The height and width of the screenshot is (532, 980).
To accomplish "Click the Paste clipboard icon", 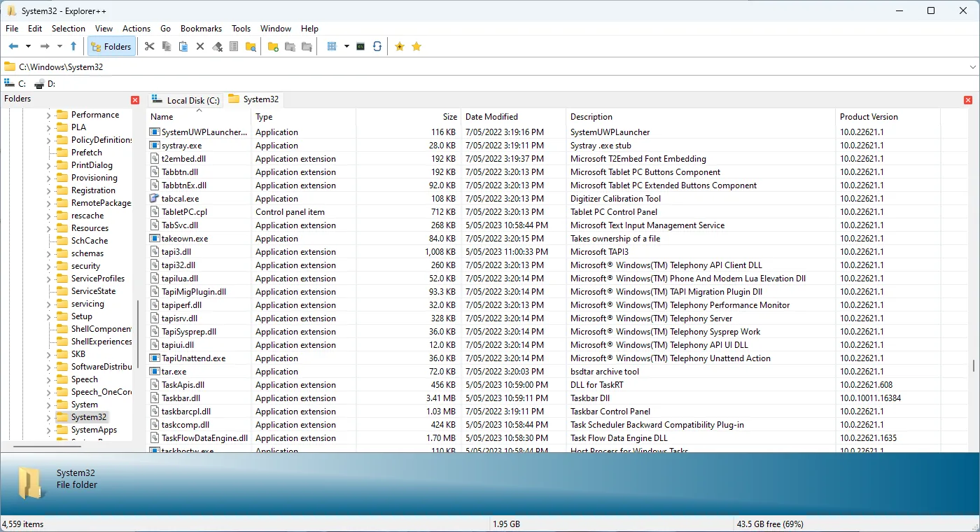I will point(183,46).
